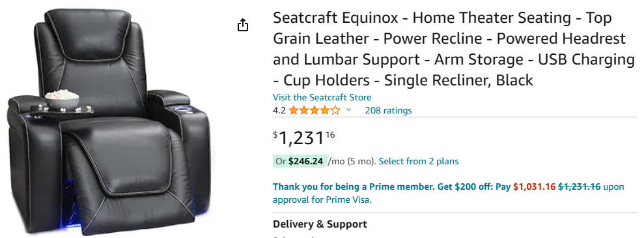The width and height of the screenshot is (644, 238).
Task: Click the share icon beside the product image
Action: (243, 25)
